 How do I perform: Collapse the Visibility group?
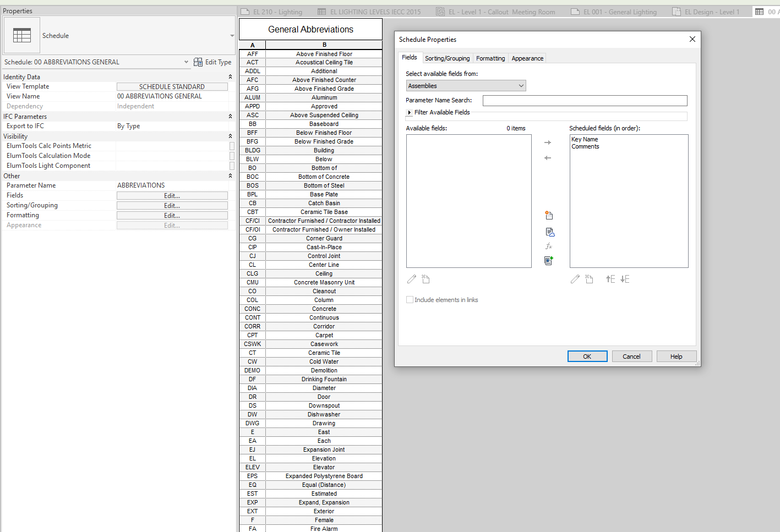click(230, 136)
